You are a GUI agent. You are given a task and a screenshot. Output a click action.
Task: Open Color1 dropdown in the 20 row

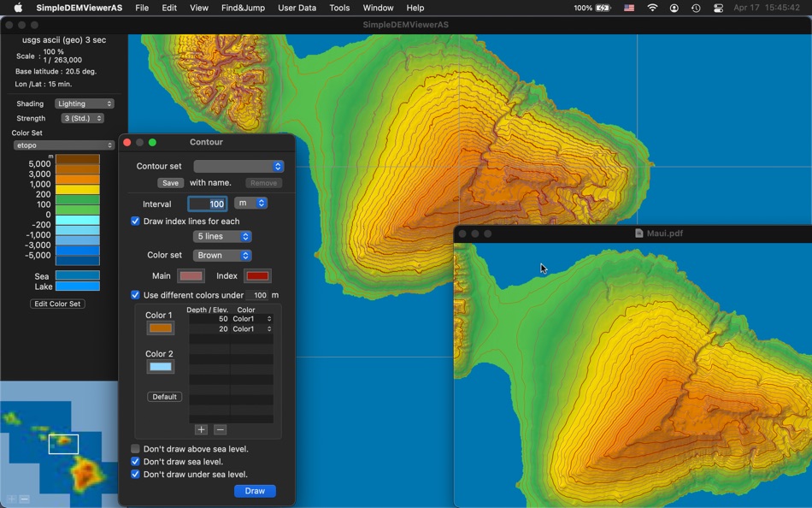251,328
